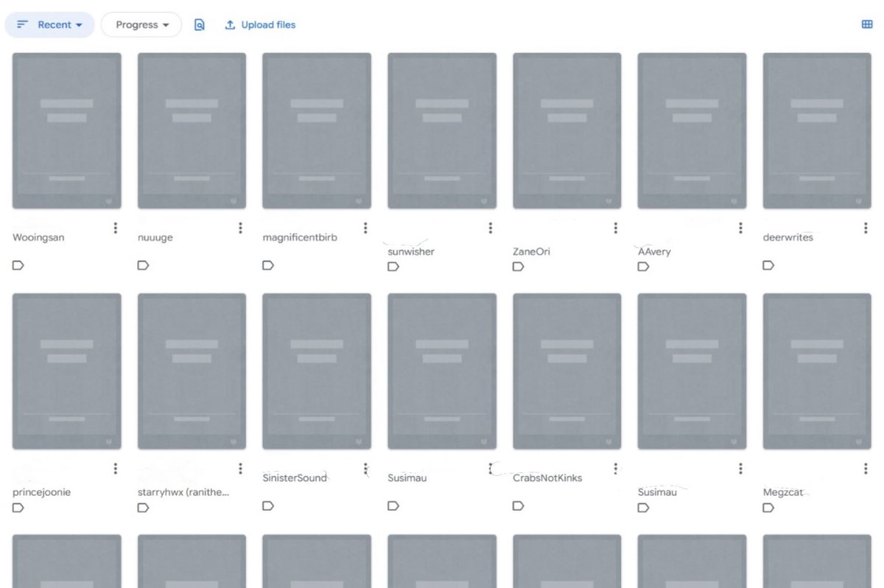The height and width of the screenshot is (588, 884).
Task: Click the 'sunwisher' title text
Action: tap(411, 252)
